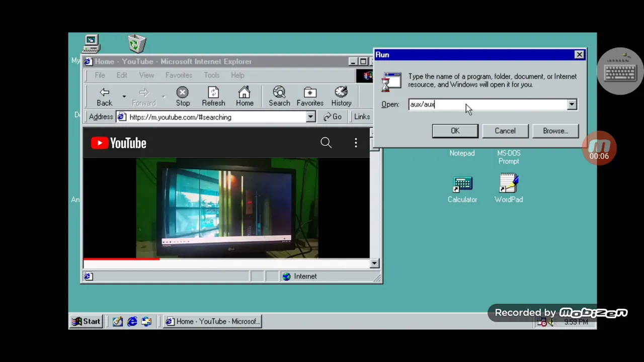Click OK in the Run dialog
644x362 pixels.
coord(455,131)
